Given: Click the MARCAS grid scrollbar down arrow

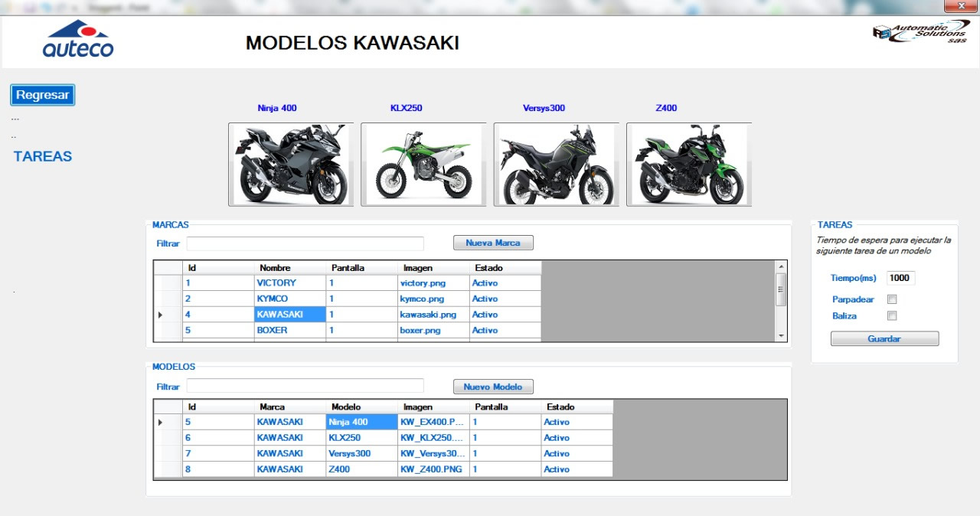Looking at the screenshot, I should point(781,335).
